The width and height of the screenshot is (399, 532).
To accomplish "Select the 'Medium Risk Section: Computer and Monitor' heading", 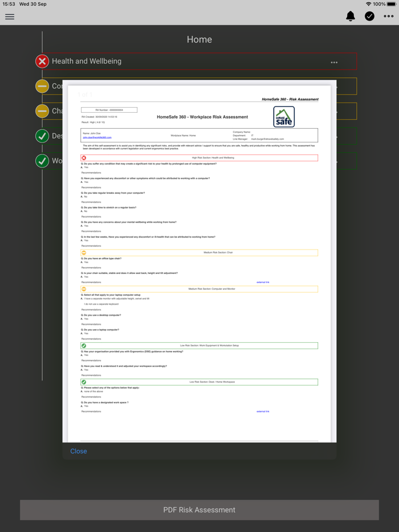I will click(x=212, y=289).
